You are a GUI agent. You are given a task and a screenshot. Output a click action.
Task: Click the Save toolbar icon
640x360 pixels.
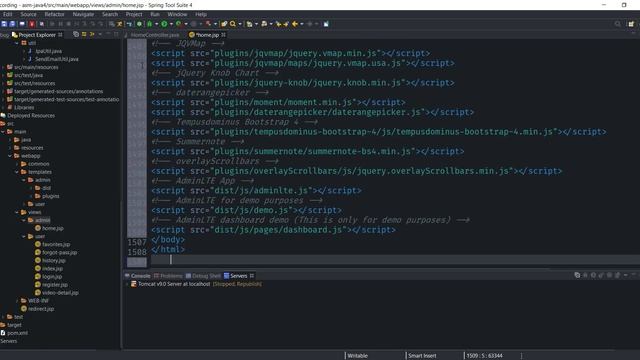[x=4, y=24]
